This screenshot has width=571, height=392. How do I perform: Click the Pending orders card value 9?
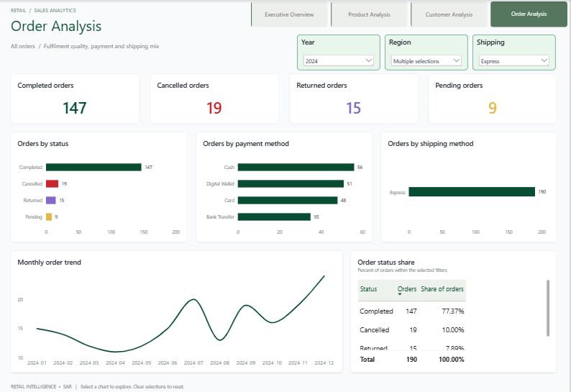pyautogui.click(x=493, y=108)
